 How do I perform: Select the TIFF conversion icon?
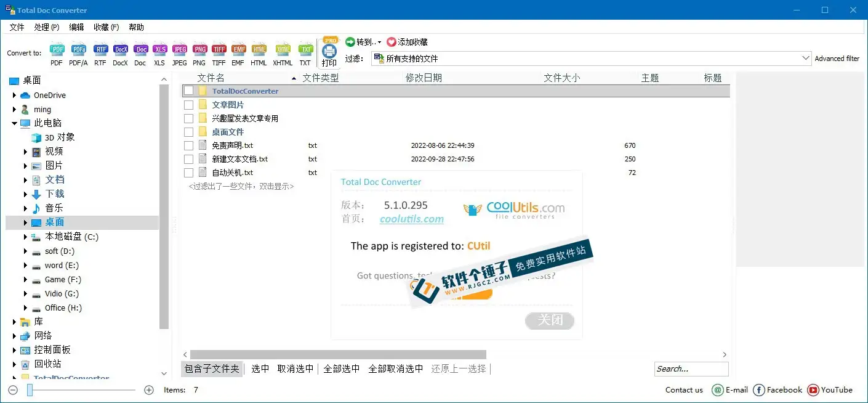(x=219, y=49)
